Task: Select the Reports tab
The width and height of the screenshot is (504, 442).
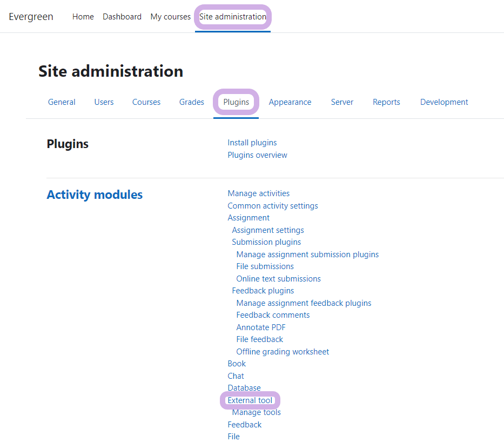Action: tap(386, 102)
